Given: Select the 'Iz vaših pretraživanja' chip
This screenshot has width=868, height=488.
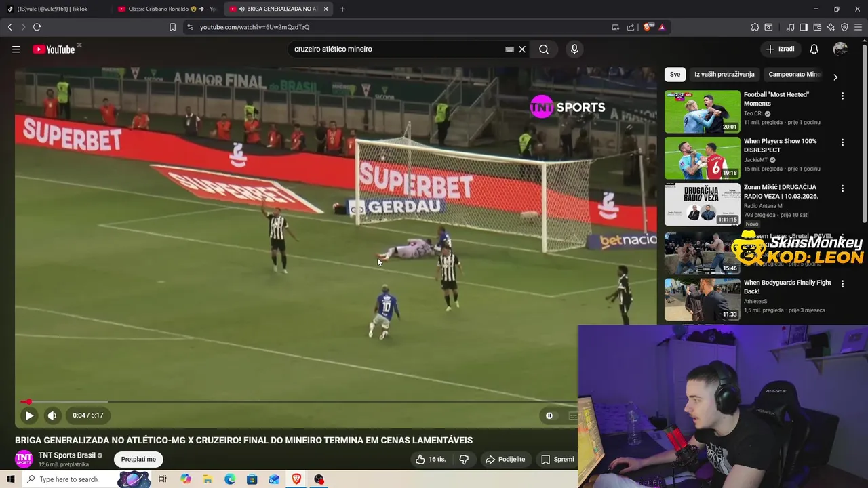Looking at the screenshot, I should [724, 74].
